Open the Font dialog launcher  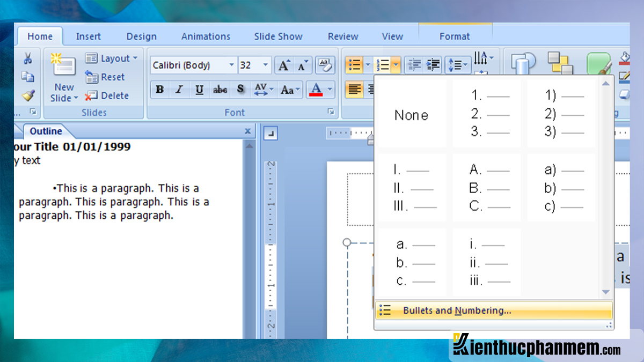click(x=331, y=112)
